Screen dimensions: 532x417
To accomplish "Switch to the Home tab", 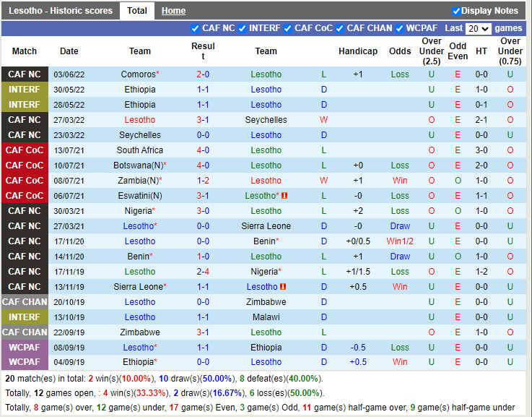I will tap(173, 11).
